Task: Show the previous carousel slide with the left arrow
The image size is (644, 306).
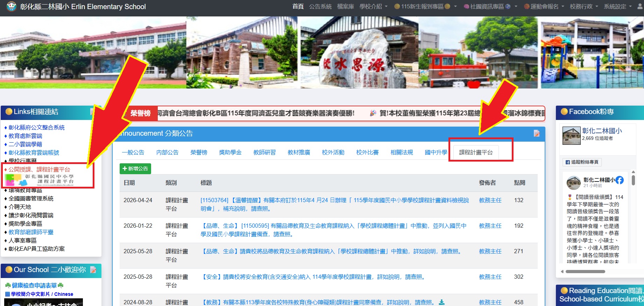Action: pyautogui.click(x=45, y=57)
